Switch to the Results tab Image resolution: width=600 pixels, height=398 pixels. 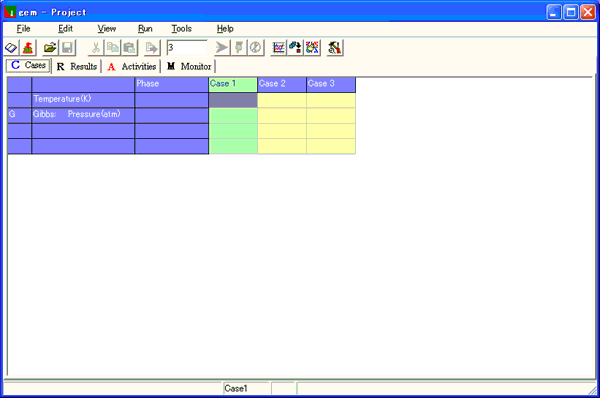pyautogui.click(x=77, y=67)
